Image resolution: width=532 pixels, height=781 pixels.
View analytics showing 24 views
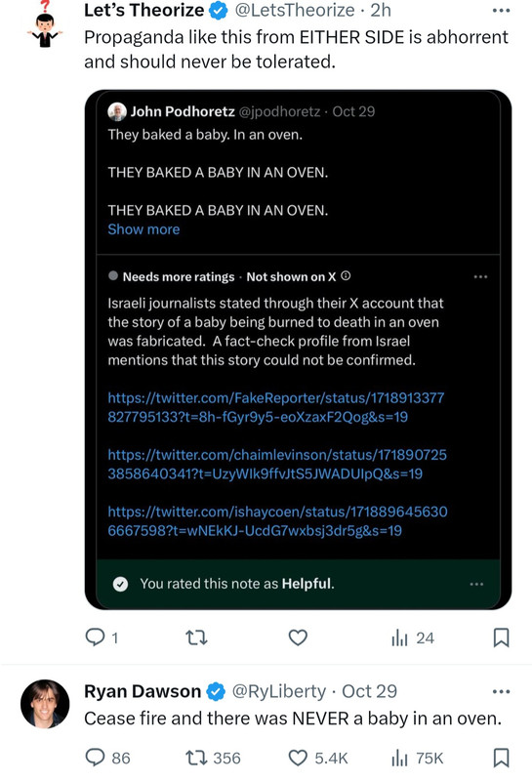[x=413, y=637]
